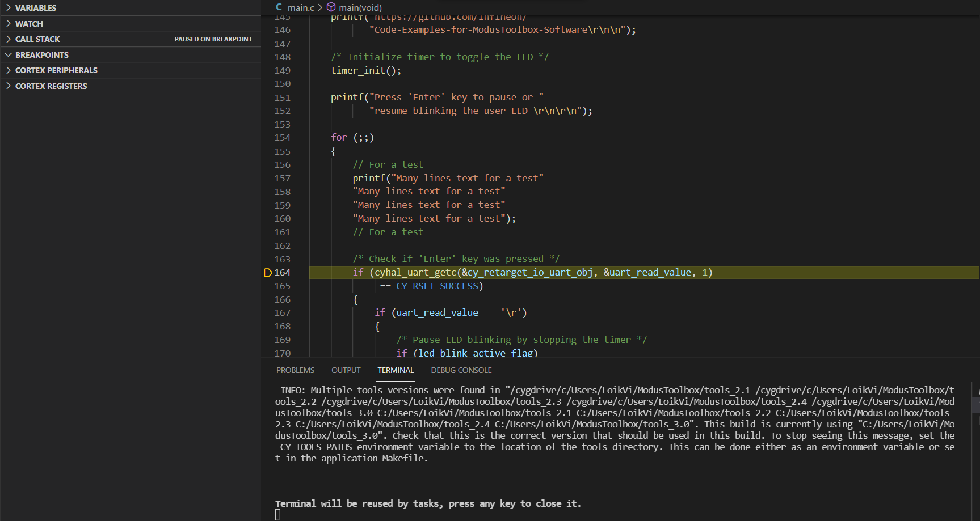This screenshot has width=980, height=521.
Task: Collapse the BREAKPOINTS section
Action: (x=43, y=54)
